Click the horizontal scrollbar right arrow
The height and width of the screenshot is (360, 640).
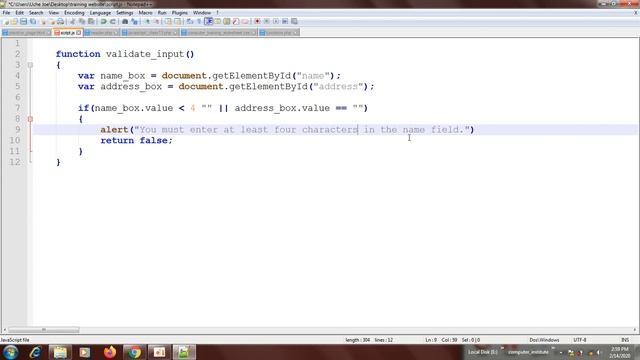coord(635,330)
